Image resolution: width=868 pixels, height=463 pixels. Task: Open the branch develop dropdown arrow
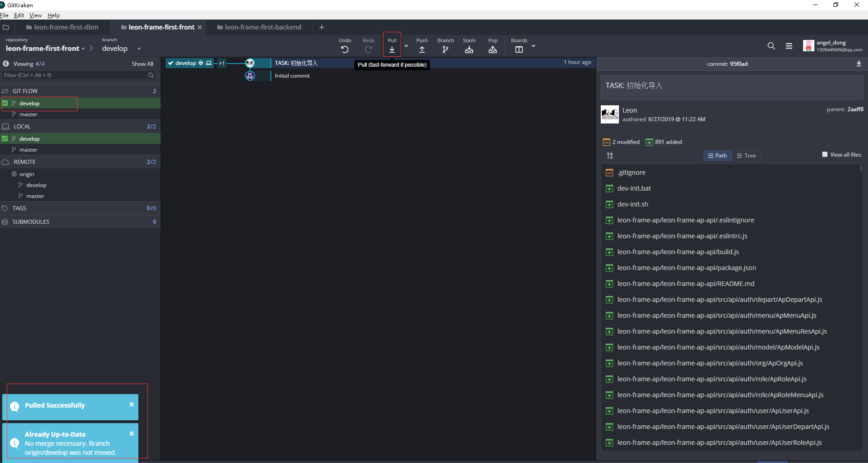(139, 49)
